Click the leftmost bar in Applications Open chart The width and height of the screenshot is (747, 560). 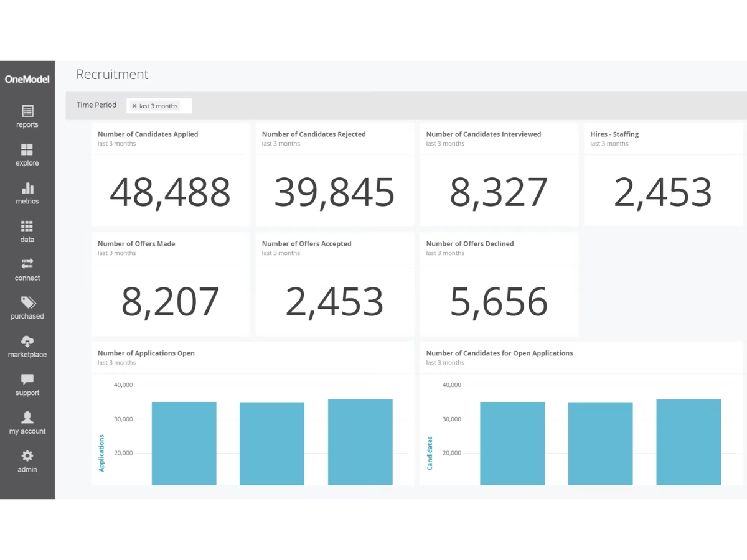[x=184, y=444]
